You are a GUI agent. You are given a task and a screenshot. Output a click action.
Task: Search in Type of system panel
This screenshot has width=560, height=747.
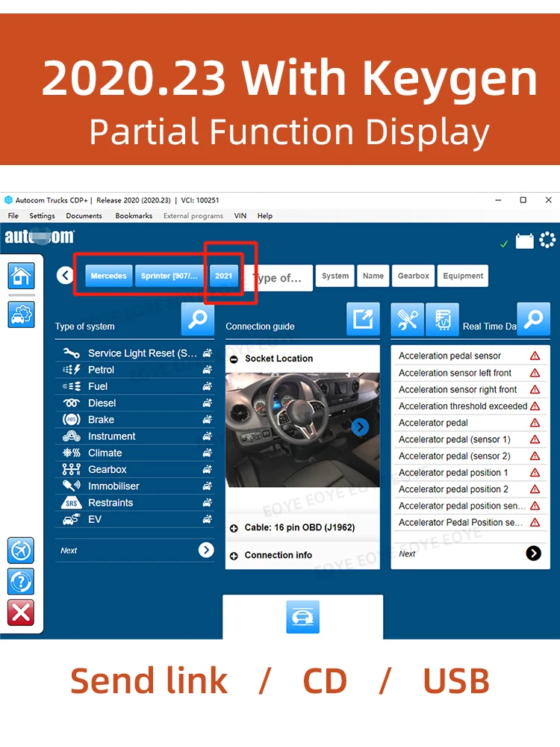(x=198, y=319)
